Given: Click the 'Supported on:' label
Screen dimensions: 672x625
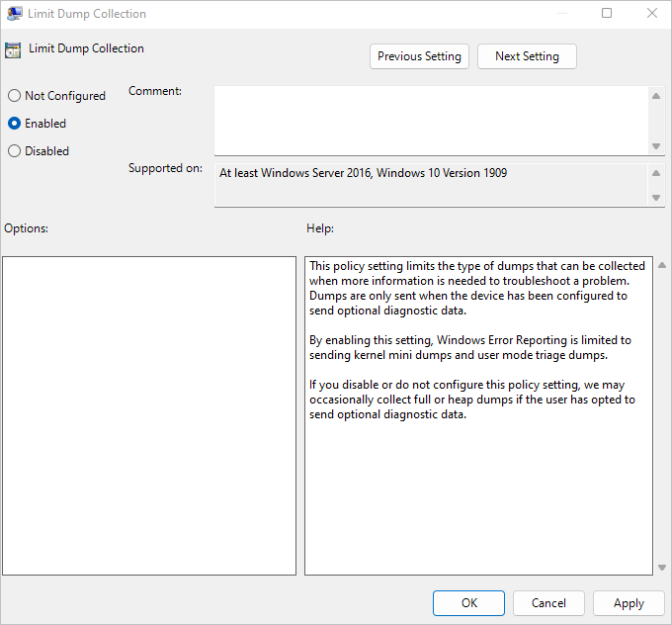Looking at the screenshot, I should (165, 168).
